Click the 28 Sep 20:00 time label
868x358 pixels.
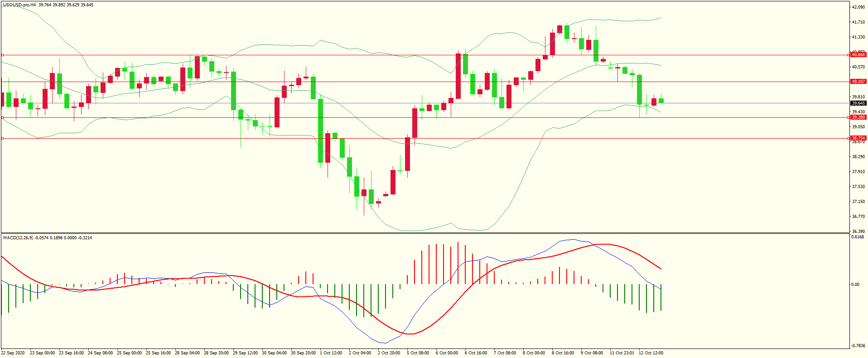tap(216, 353)
